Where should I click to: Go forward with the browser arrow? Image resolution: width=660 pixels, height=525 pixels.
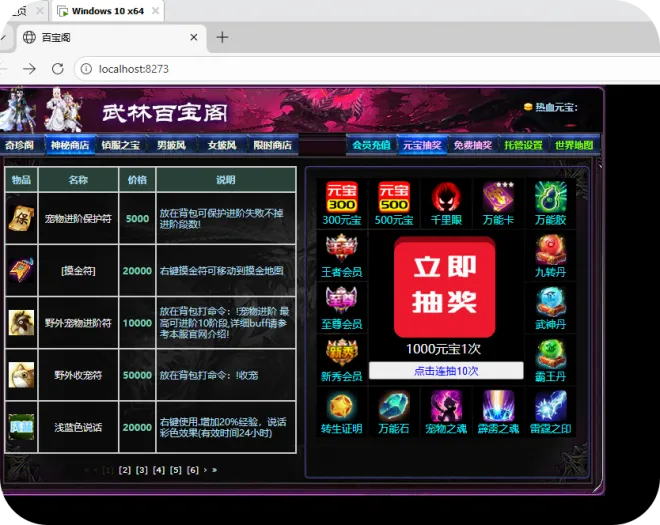point(29,69)
